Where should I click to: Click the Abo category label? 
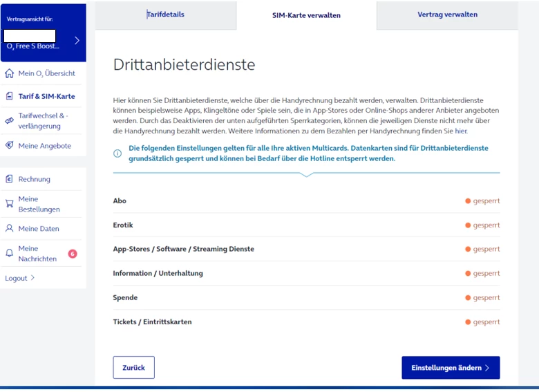pyautogui.click(x=120, y=200)
